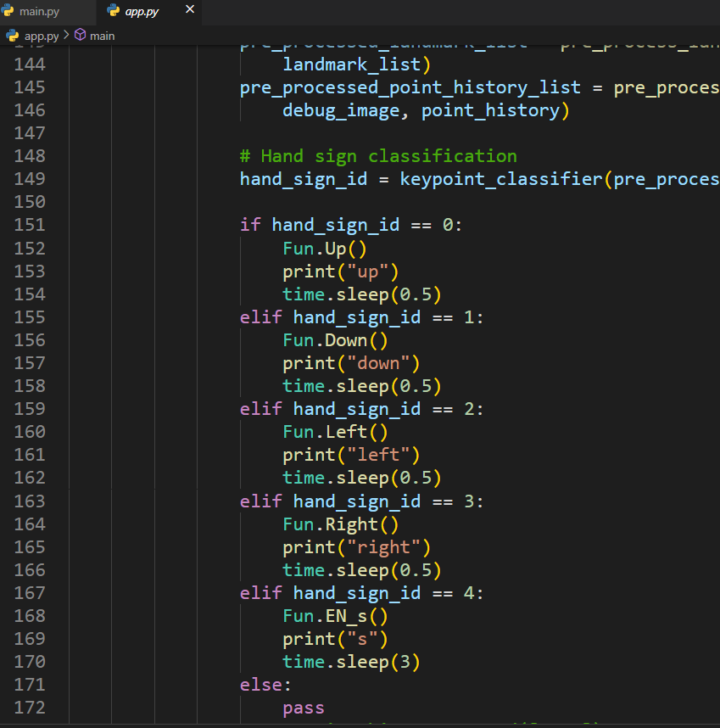Click "elif hand_sign_id == 2:" statement
The height and width of the screenshot is (728, 720).
(361, 409)
